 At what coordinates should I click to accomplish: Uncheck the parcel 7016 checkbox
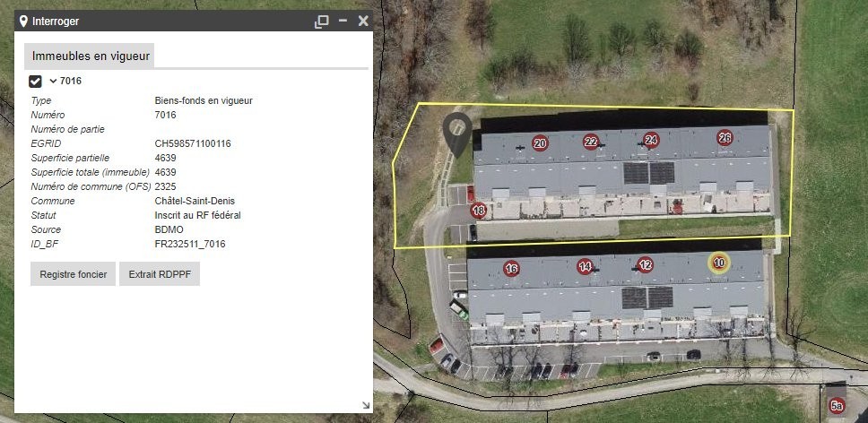(36, 82)
